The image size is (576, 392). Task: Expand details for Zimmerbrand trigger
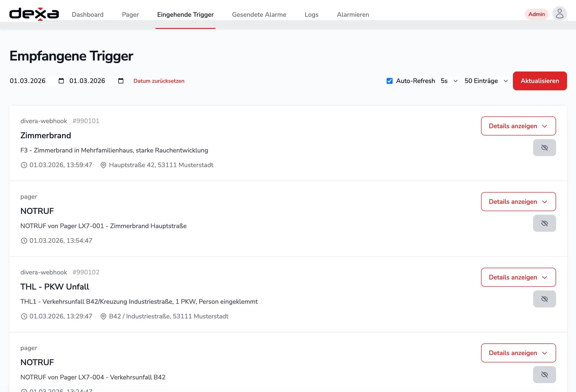point(518,126)
